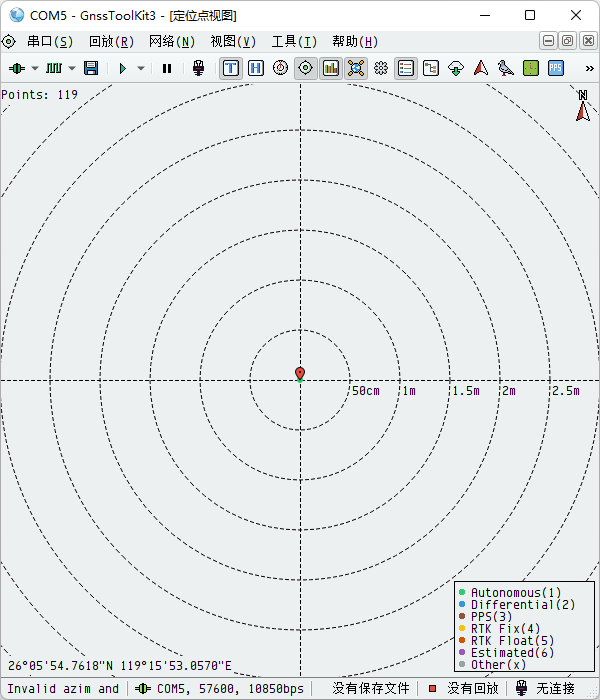Screen dimensions: 600x700
Task: Click the status bar serial port icon
Action: point(143,689)
